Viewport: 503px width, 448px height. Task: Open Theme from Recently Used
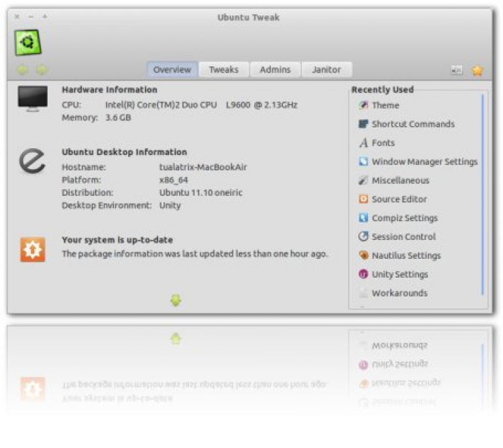pyautogui.click(x=385, y=105)
